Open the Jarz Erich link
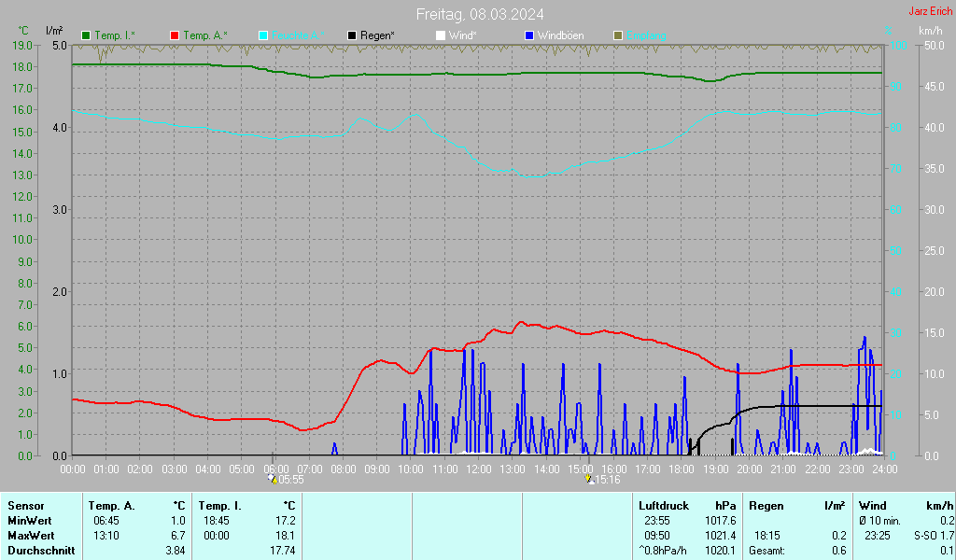 tap(930, 12)
